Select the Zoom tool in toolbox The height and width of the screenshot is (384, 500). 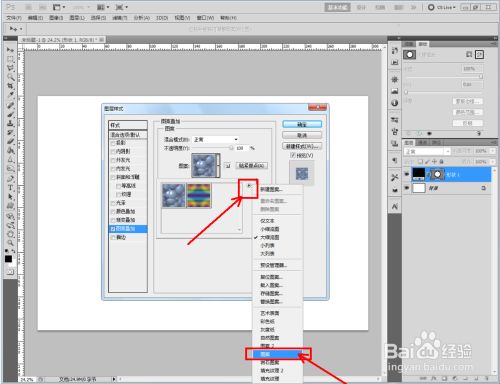(x=10, y=243)
